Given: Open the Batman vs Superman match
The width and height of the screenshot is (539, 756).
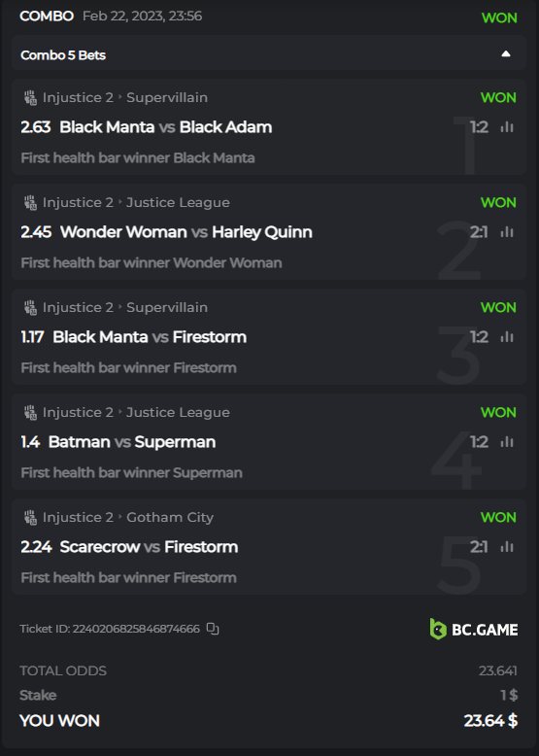Looking at the screenshot, I should click(132, 442).
